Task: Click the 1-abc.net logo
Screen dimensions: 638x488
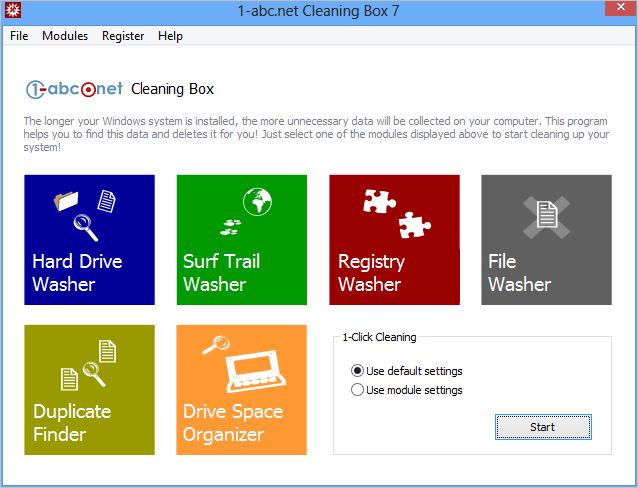Action: (74, 89)
